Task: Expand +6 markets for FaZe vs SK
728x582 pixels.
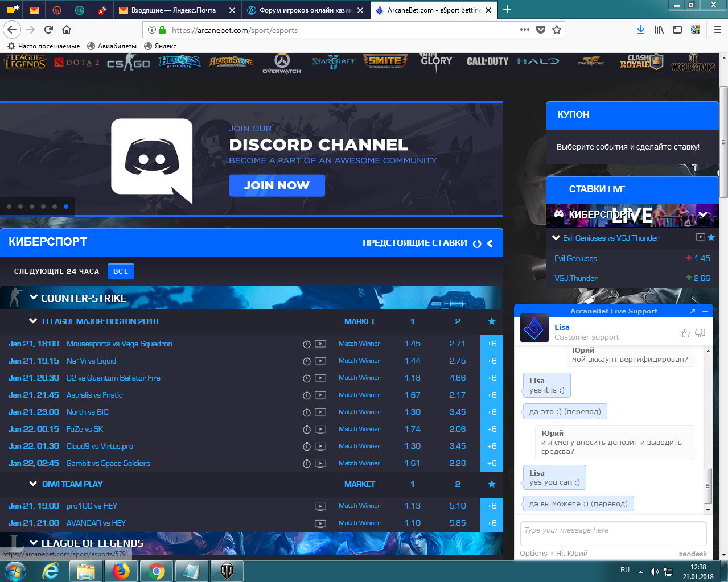Action: 492,429
